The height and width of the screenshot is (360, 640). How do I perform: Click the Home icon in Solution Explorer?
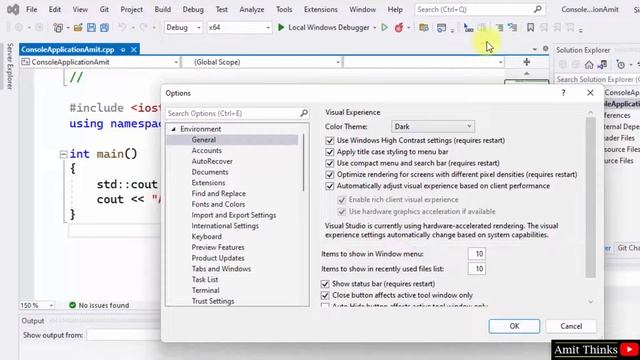pos(589,64)
